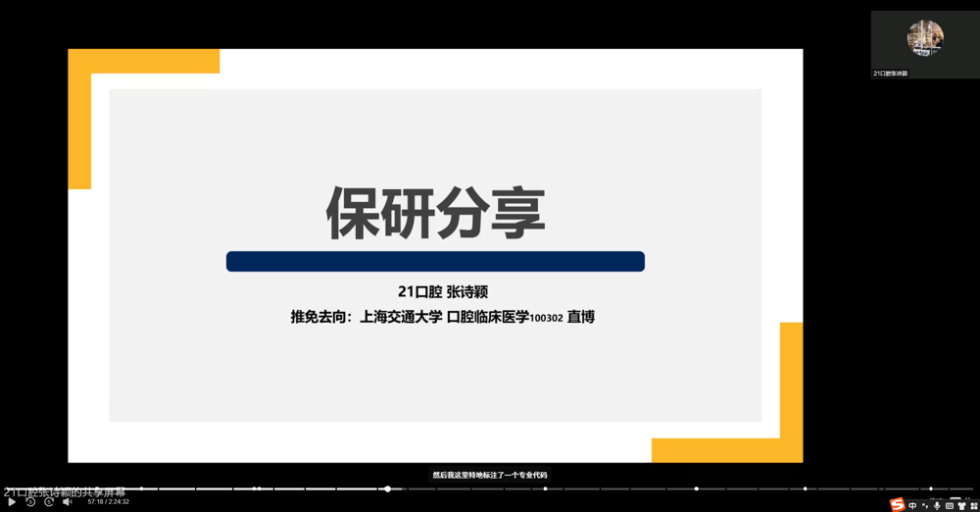Viewport: 980px width, 512px height.
Task: Open Sogou input method logo
Action: (x=898, y=504)
